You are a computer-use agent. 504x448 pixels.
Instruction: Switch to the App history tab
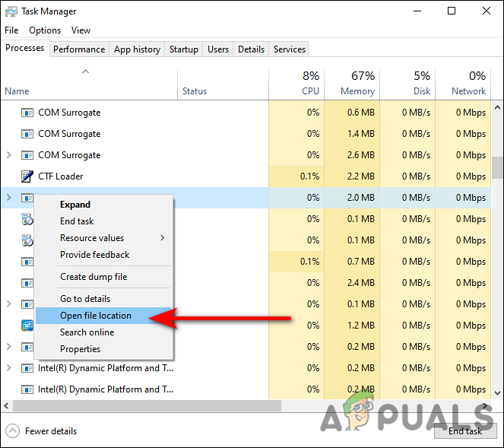pyautogui.click(x=137, y=49)
